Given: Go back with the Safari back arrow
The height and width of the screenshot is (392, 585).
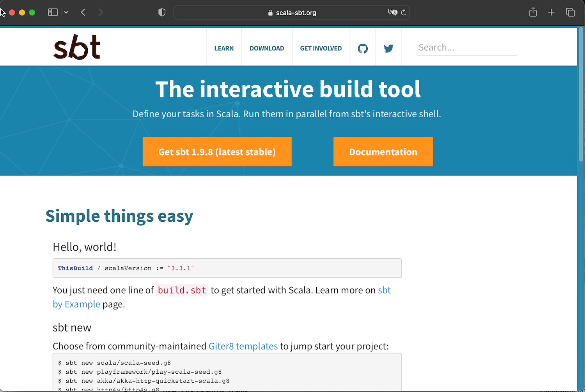Looking at the screenshot, I should (83, 12).
